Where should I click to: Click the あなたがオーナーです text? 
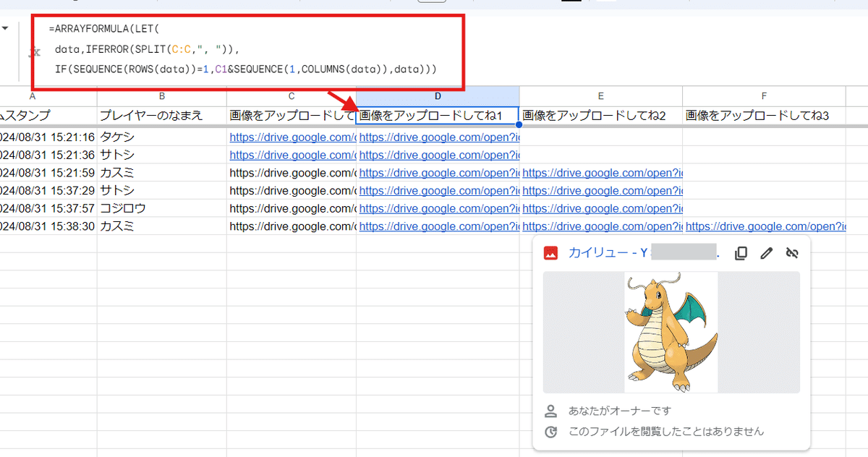620,411
